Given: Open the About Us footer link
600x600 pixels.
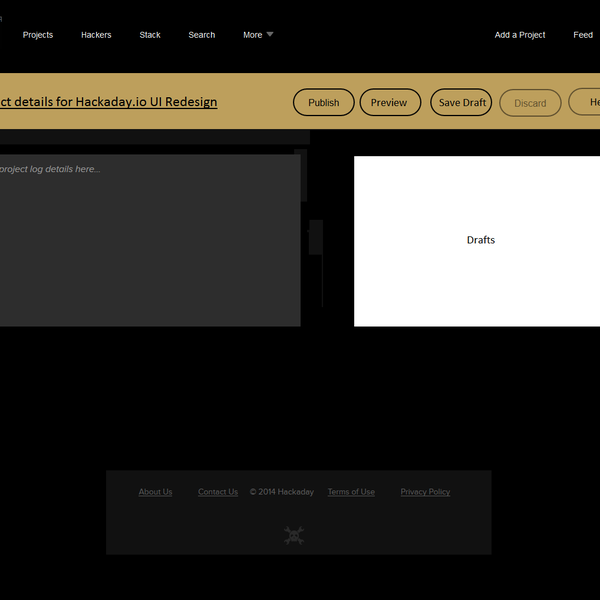Looking at the screenshot, I should pyautogui.click(x=155, y=492).
